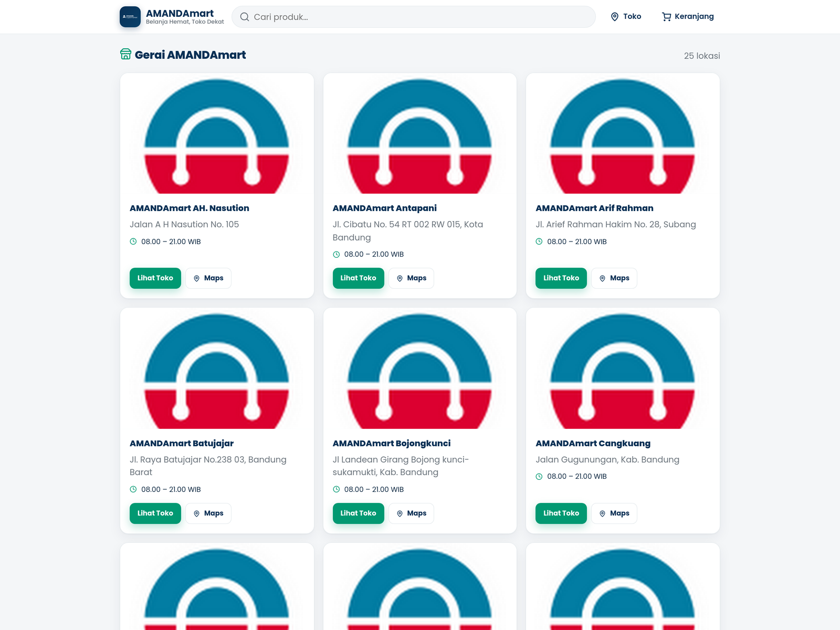Click address Jl. Cibatu No. 54 Kota Bandung
840x630 pixels.
click(x=408, y=231)
